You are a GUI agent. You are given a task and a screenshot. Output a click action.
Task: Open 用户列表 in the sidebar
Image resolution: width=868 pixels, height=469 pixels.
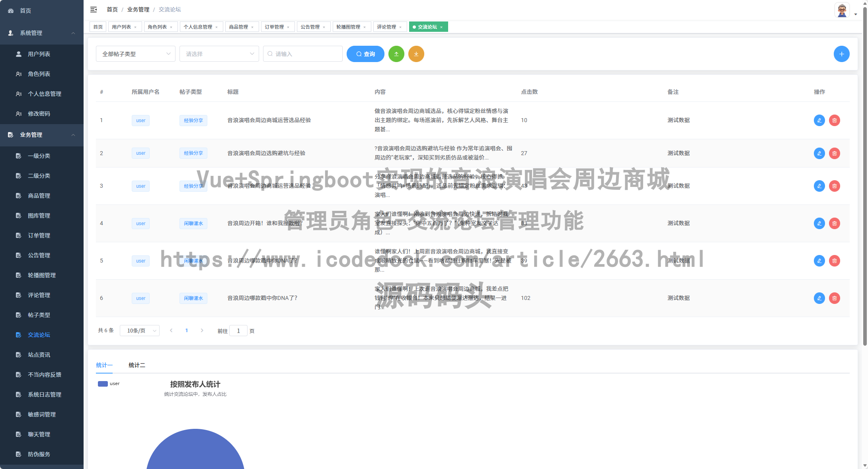(42, 54)
